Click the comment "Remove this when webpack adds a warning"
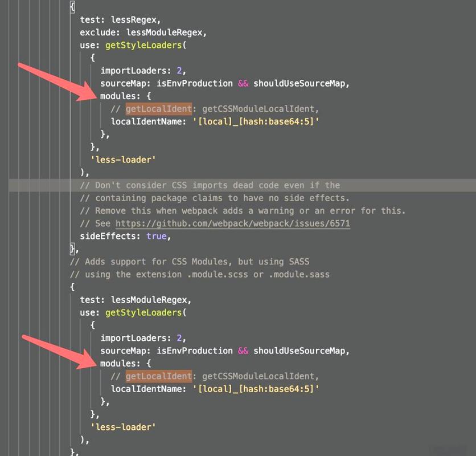Screen dimensions: 476x456 coord(243,211)
